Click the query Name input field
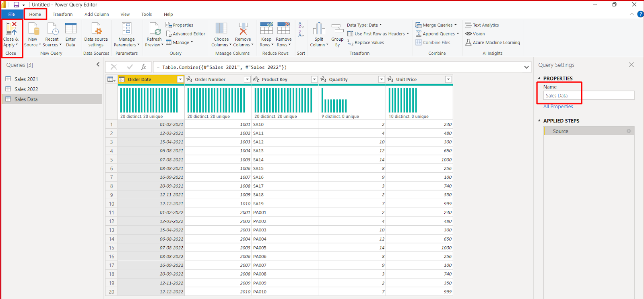The height and width of the screenshot is (299, 644). pyautogui.click(x=588, y=96)
